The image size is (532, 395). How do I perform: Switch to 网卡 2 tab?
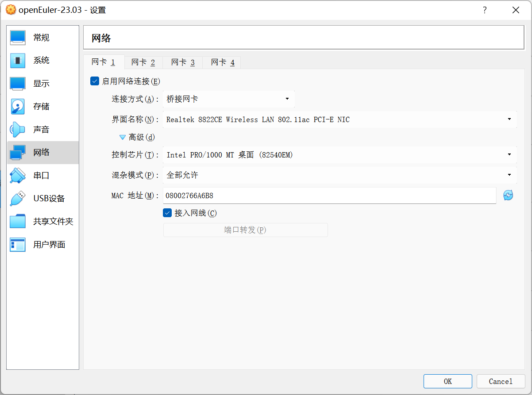(x=143, y=62)
